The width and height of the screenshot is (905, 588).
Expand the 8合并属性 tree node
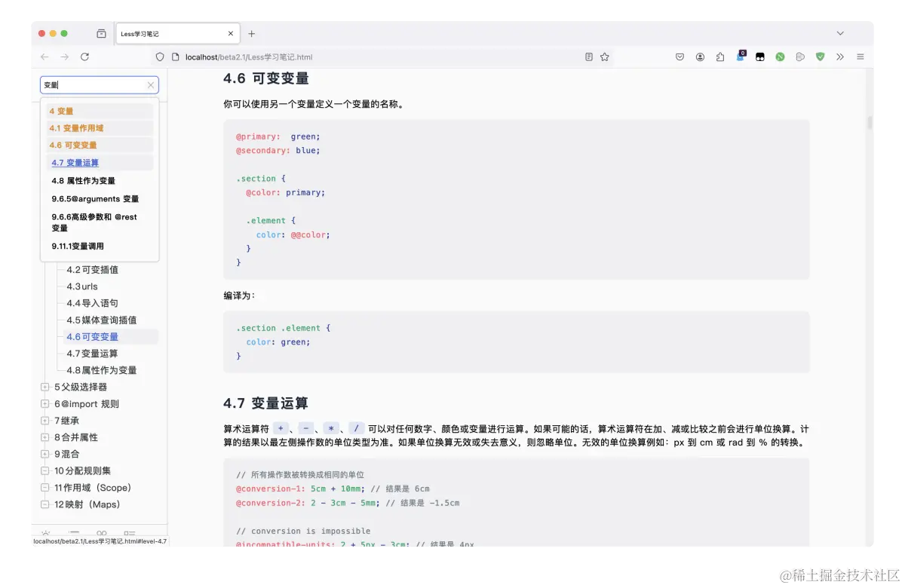(45, 437)
